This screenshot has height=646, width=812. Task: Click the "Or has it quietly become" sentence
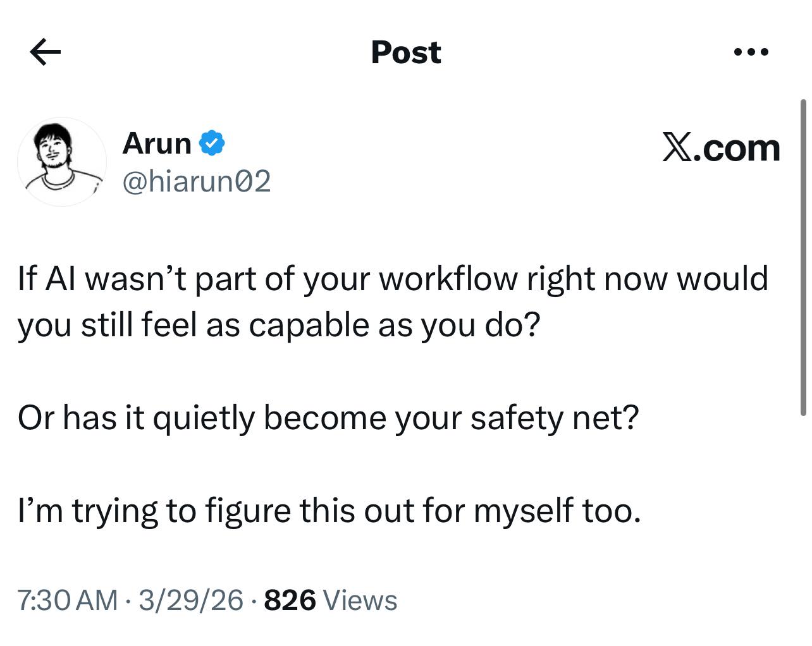(328, 418)
